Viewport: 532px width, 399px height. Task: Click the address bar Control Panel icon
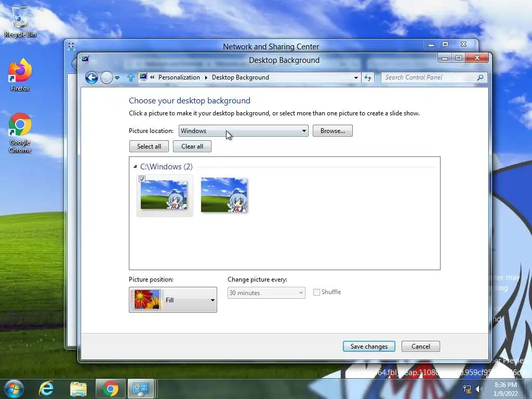(x=143, y=77)
